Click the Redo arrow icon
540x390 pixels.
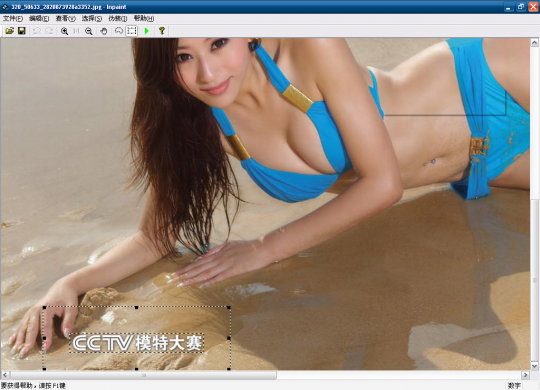click(x=49, y=31)
